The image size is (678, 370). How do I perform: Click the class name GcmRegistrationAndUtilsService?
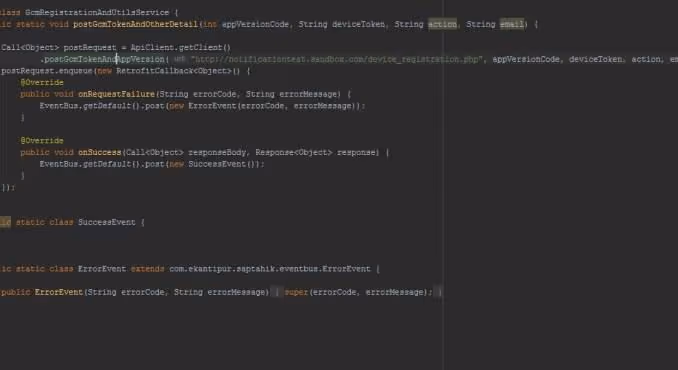pos(97,13)
